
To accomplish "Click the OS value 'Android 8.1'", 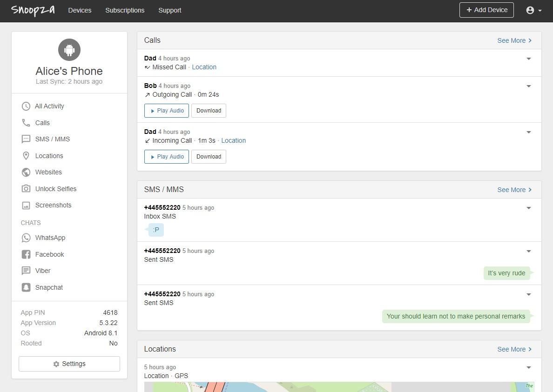I will coord(101,333).
